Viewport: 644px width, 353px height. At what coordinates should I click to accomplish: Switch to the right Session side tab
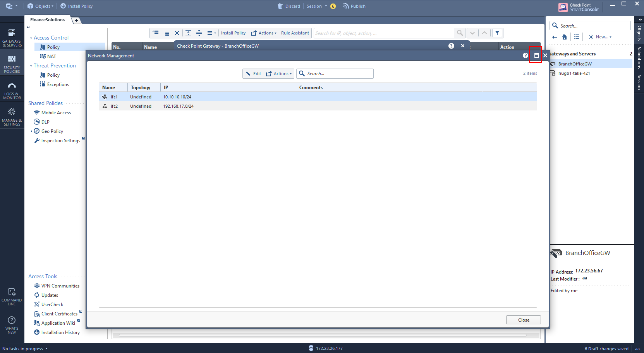click(639, 82)
